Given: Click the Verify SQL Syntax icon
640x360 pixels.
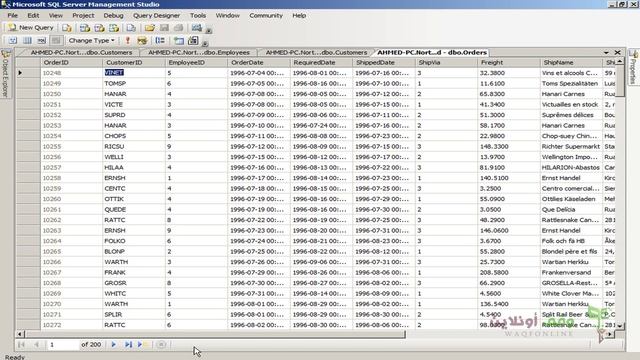Looking at the screenshot, I should point(142,40).
